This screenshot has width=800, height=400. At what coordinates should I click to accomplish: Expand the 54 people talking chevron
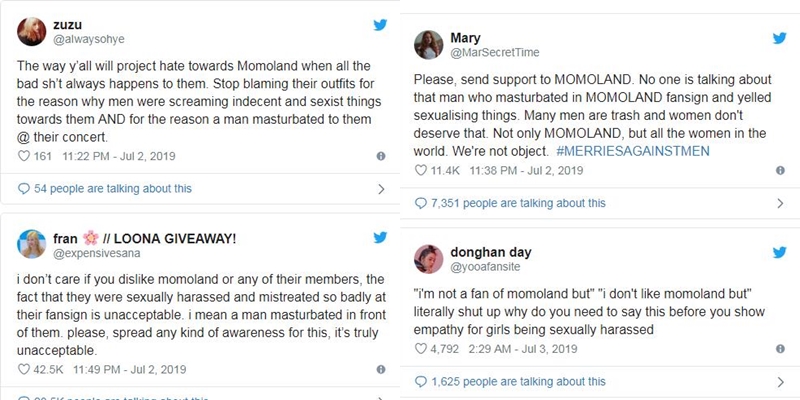pos(380,188)
